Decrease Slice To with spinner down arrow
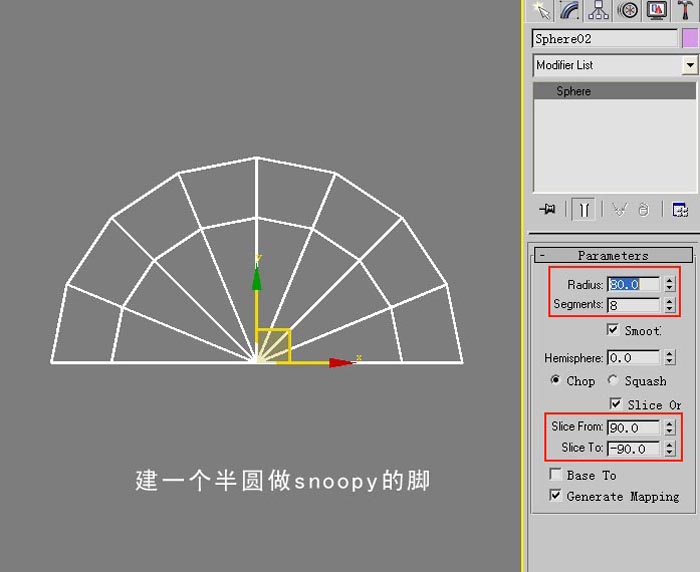 669,453
